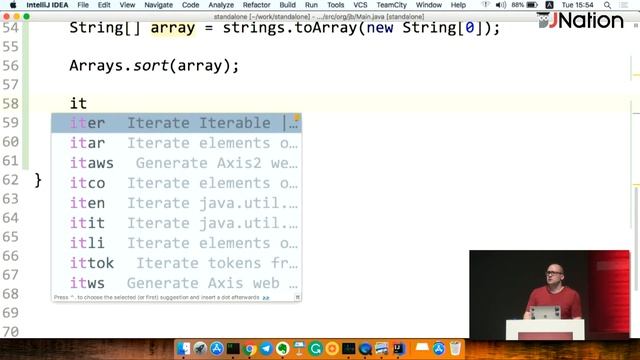Select the 'ittok' Iterate tokens suggestion
This screenshot has width=640, height=360.
176,263
